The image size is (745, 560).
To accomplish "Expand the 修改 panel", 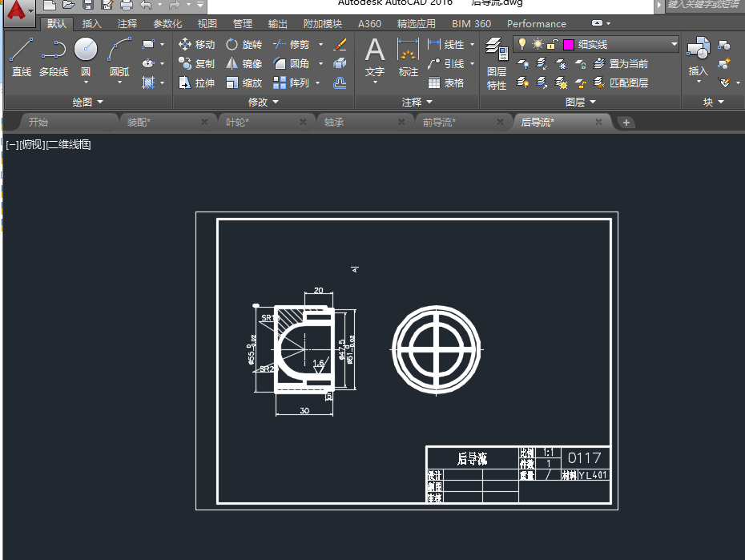I will [x=264, y=102].
